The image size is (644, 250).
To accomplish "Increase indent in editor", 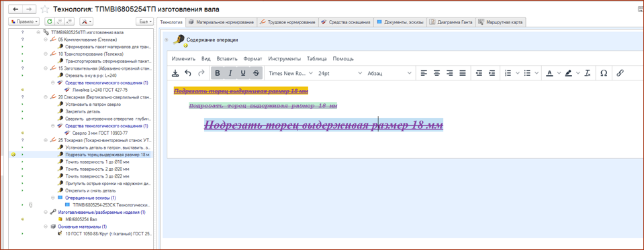I will tap(492, 73).
